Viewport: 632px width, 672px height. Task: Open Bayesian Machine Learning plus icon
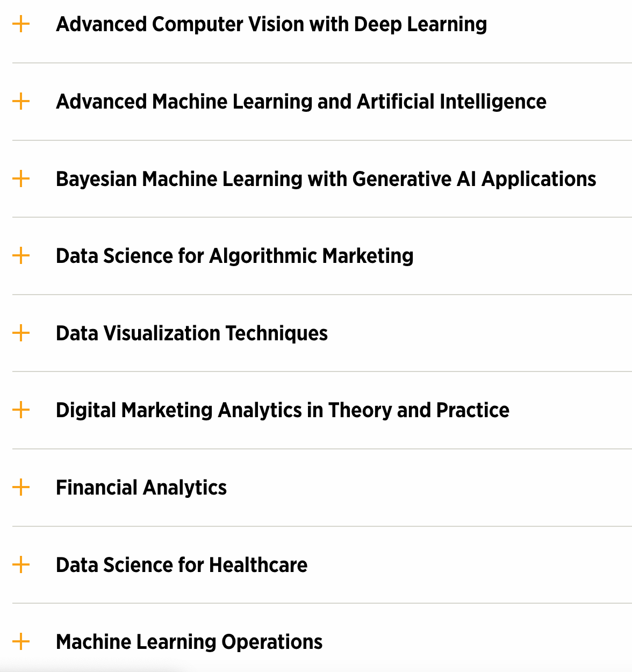coord(21,178)
